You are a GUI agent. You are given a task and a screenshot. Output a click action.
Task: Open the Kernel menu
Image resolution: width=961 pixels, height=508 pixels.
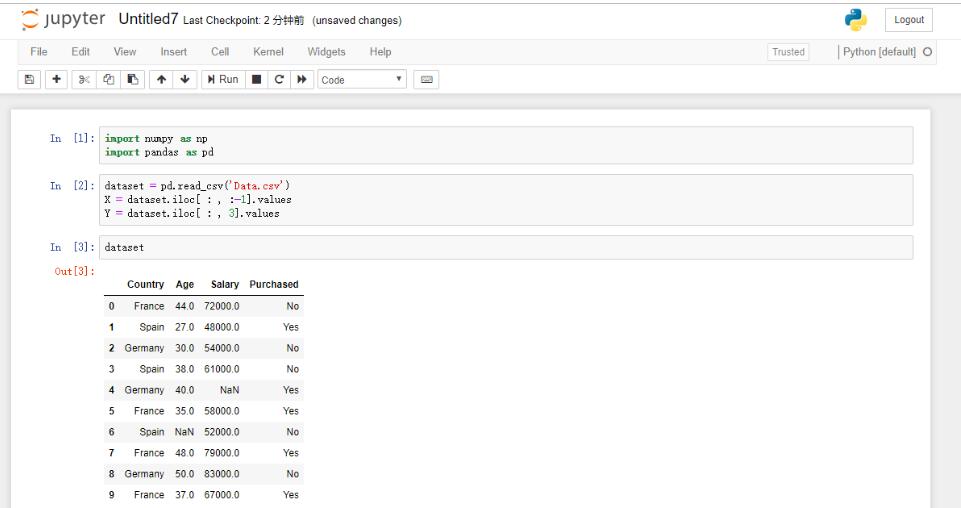point(268,52)
